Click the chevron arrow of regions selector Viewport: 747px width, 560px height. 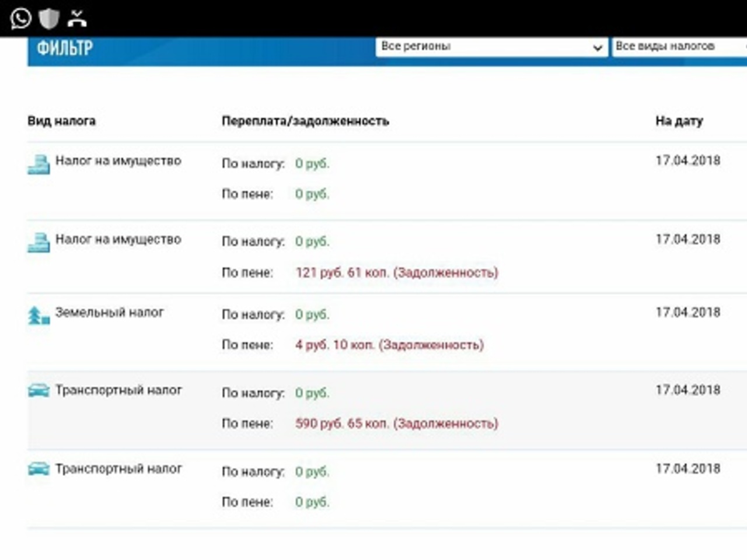click(598, 48)
